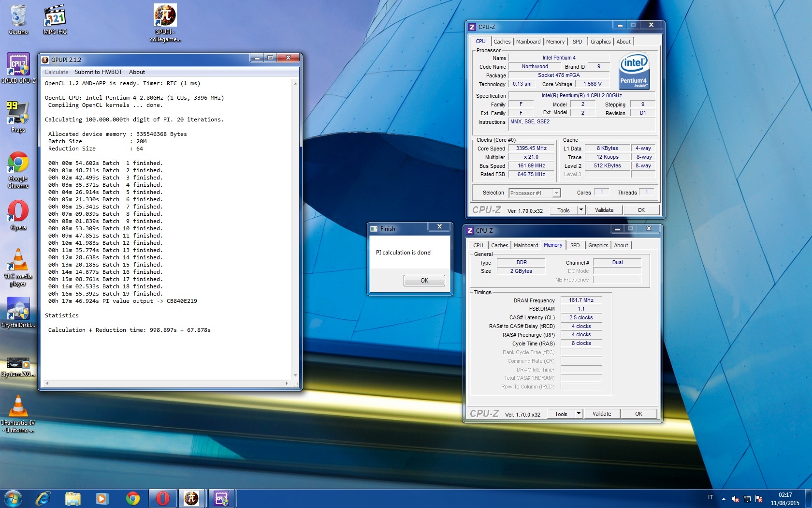Click Validate in bottom CPU-Z window

[602, 414]
